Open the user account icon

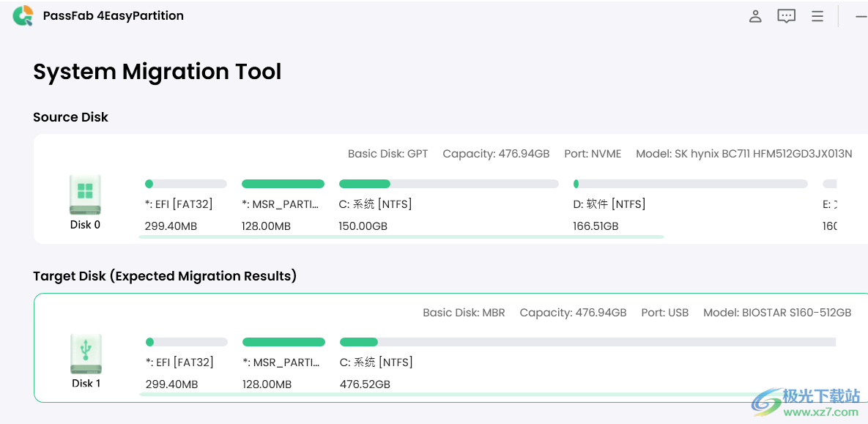(755, 15)
